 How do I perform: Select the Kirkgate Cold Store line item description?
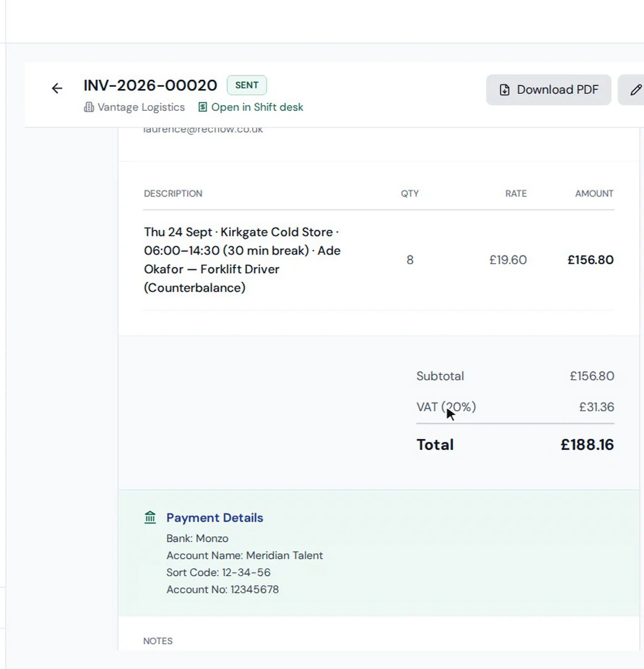tap(242, 260)
